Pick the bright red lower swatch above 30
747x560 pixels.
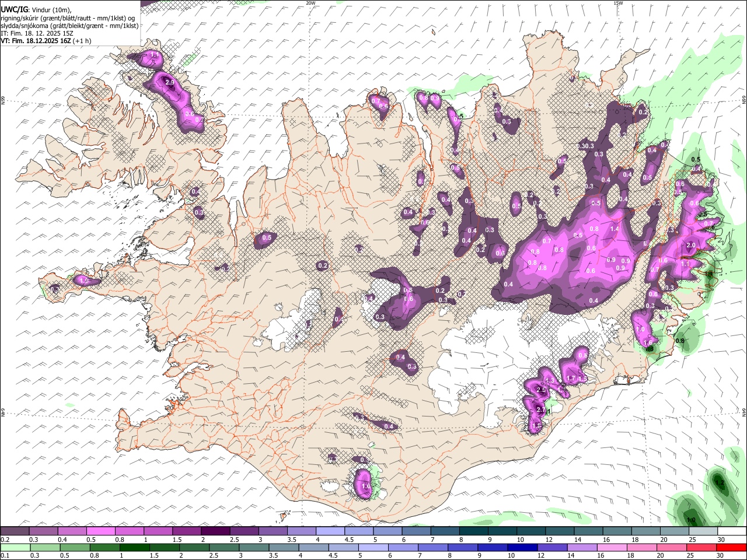coord(731,548)
